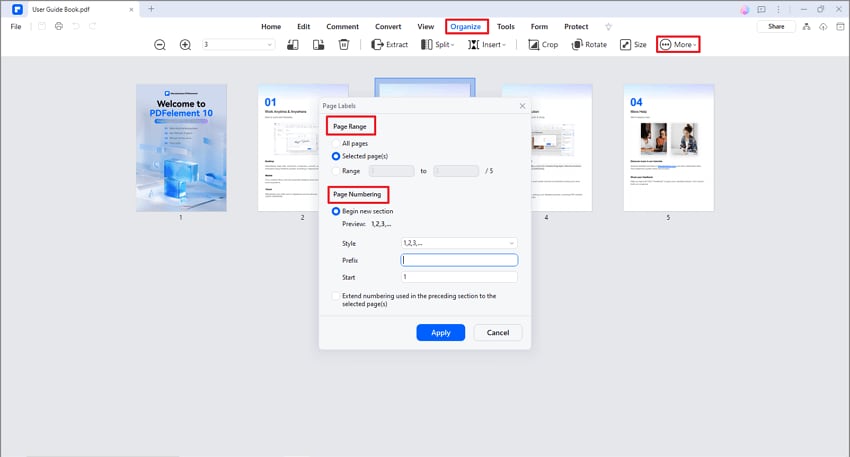
Task: Click the zoom out magnifier icon
Action: click(x=159, y=45)
